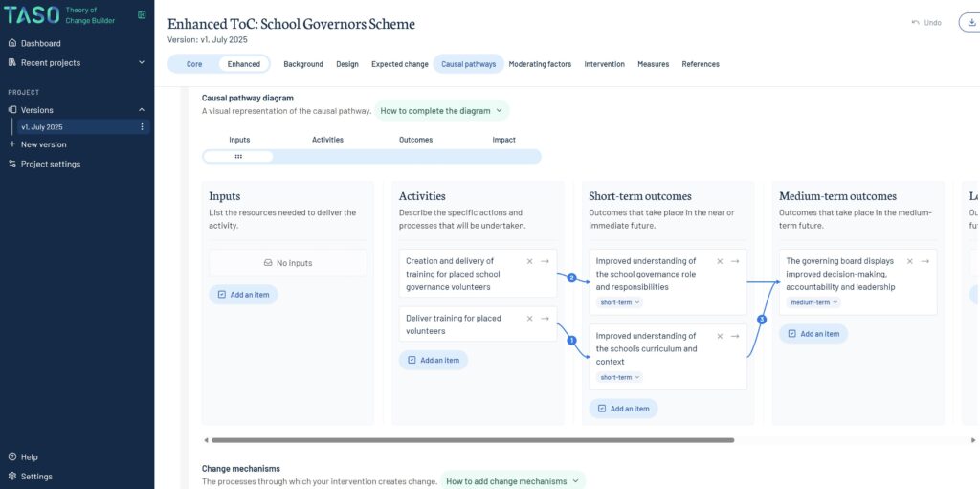
Task: Open the three-dot menu for v1. July 2025
Action: (143, 127)
